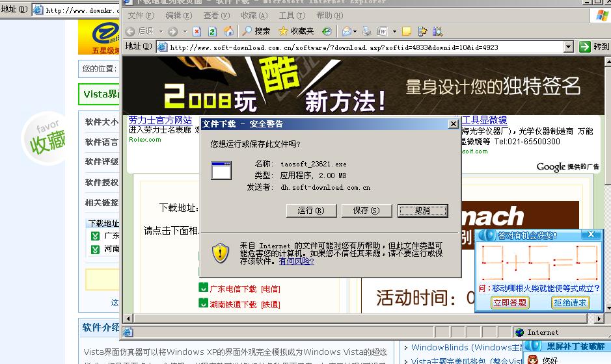The width and height of the screenshot is (611, 364).
Task: Click the front window address URL field
Action: tap(360, 47)
